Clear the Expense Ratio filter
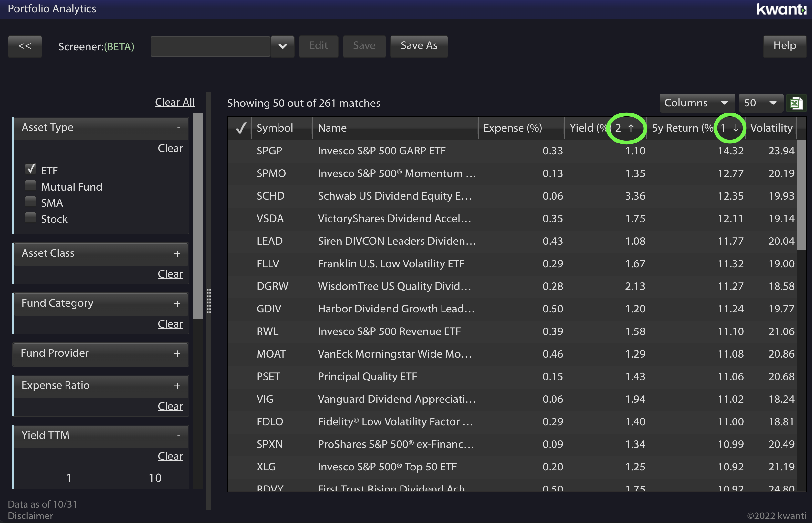 pos(170,406)
